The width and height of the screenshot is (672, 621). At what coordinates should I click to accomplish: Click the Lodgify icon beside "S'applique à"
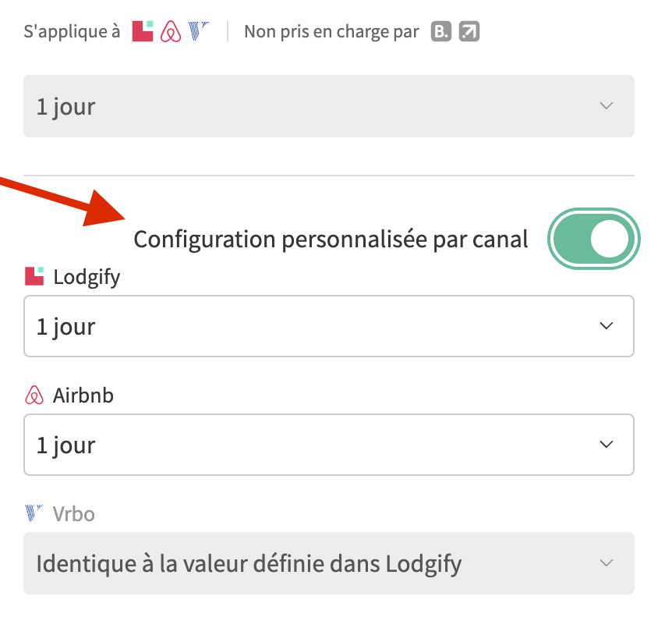pyautogui.click(x=143, y=31)
